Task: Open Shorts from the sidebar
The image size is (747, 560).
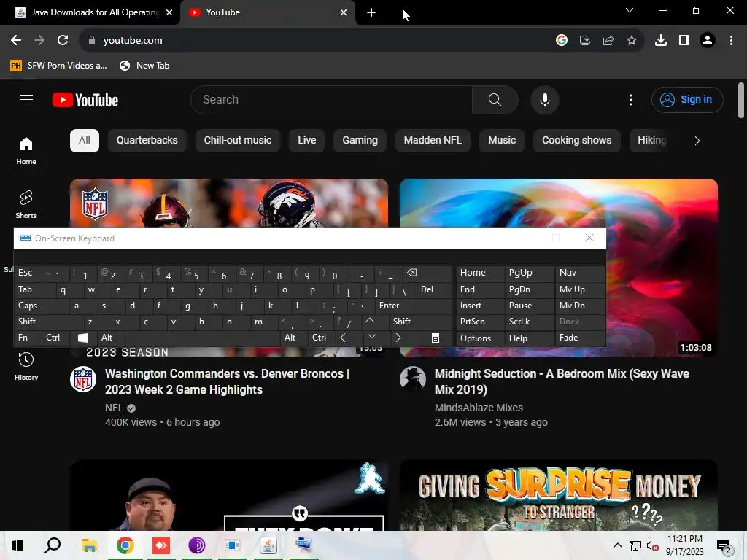Action: tap(26, 205)
